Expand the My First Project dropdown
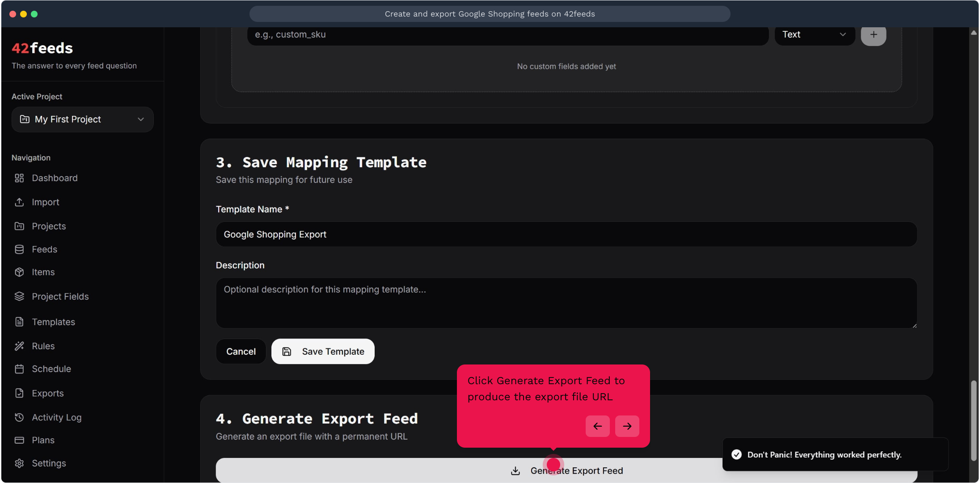 (x=83, y=119)
